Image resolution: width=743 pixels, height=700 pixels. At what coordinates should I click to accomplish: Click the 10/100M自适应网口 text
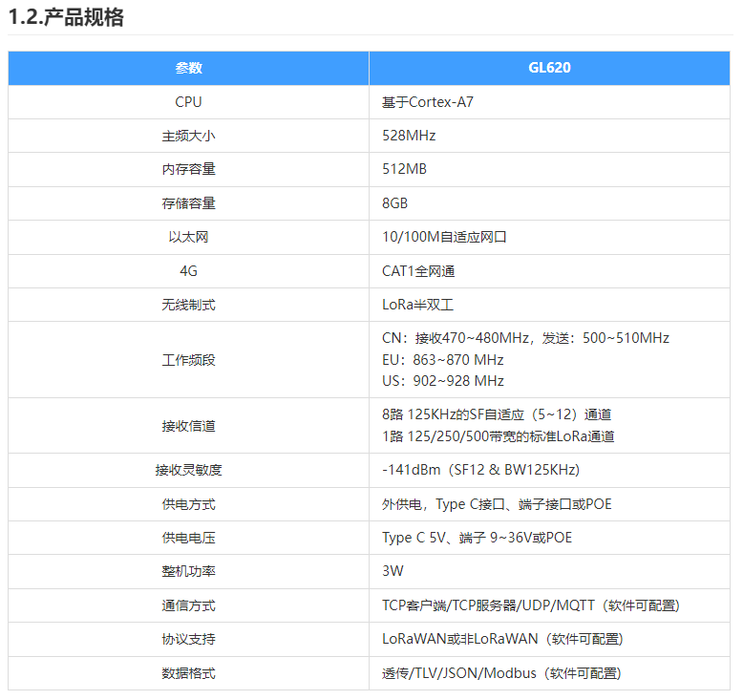tap(444, 237)
